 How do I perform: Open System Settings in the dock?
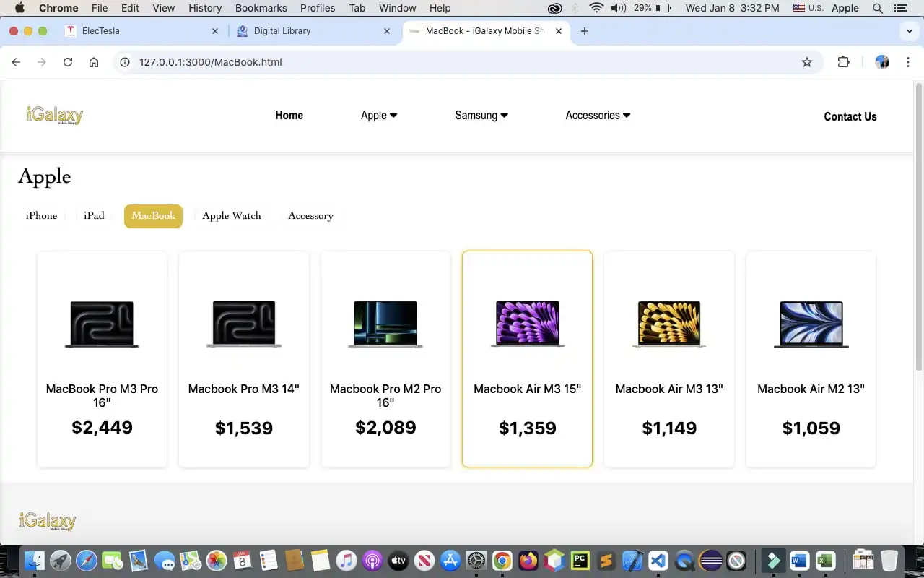pos(476,561)
